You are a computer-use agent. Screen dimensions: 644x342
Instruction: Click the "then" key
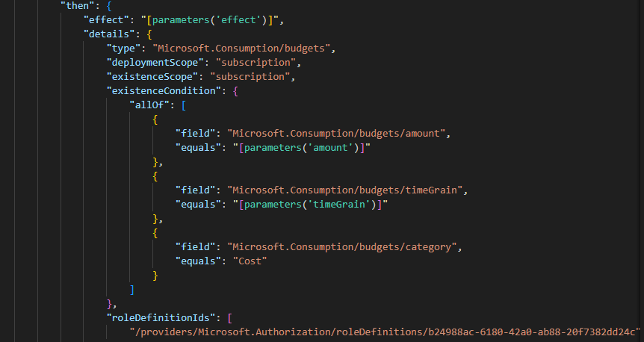tap(78, 6)
